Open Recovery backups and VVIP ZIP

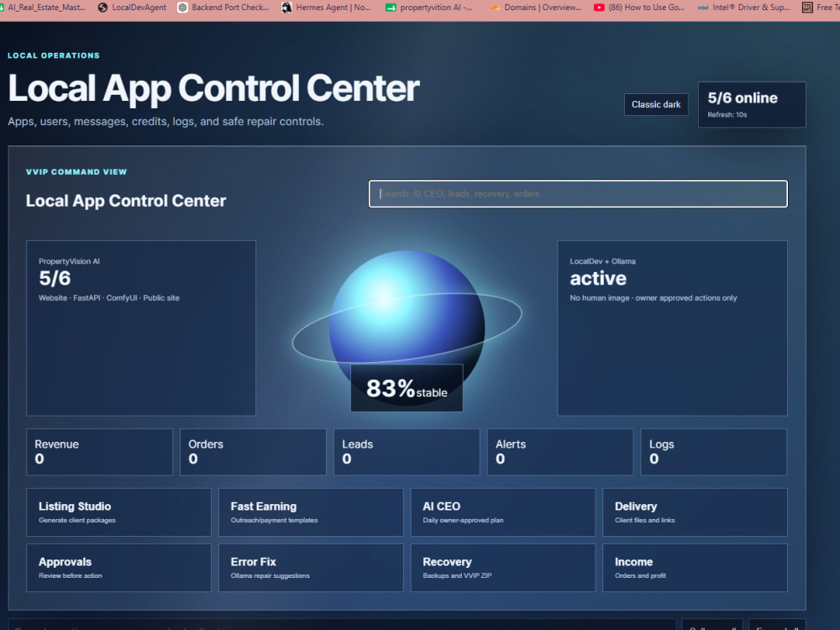click(x=503, y=568)
